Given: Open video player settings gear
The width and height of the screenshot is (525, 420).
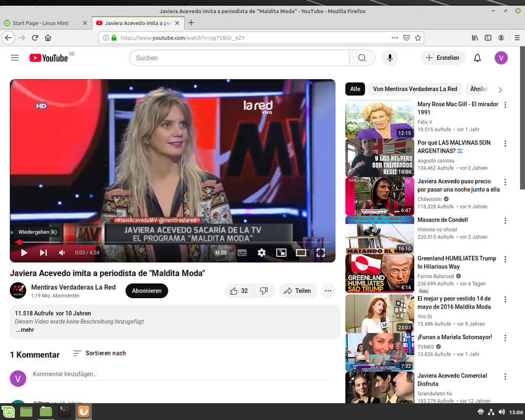Looking at the screenshot, I should point(261,253).
